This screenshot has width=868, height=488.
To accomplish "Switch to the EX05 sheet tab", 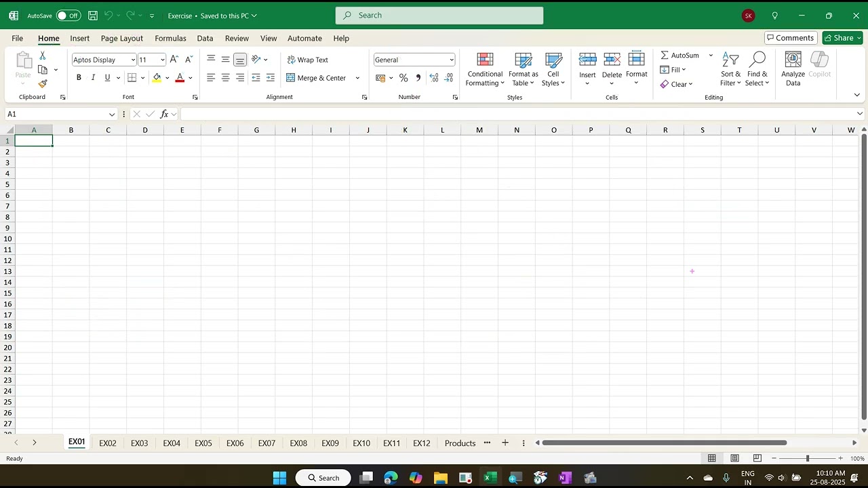I will point(203,443).
